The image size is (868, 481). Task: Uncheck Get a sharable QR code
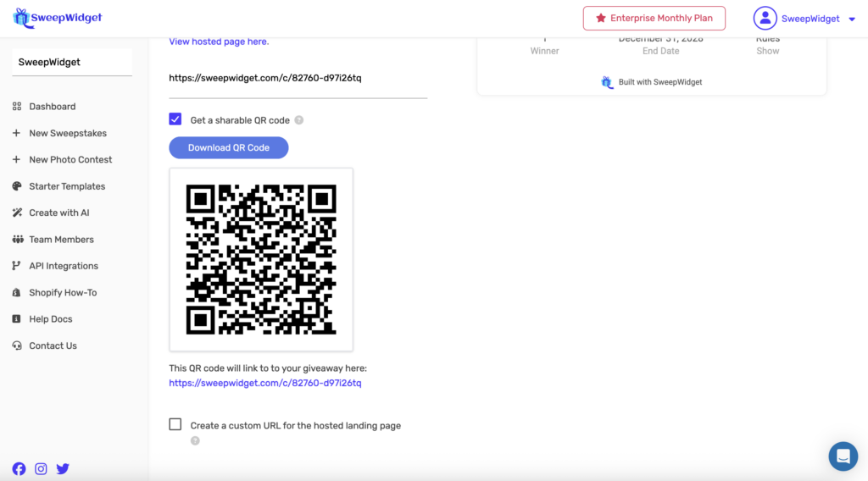tap(175, 119)
